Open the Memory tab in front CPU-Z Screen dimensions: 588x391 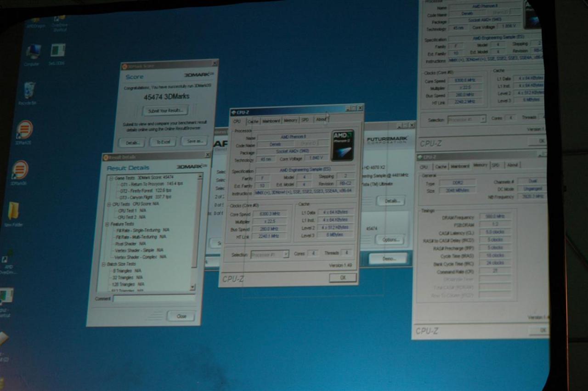click(290, 120)
